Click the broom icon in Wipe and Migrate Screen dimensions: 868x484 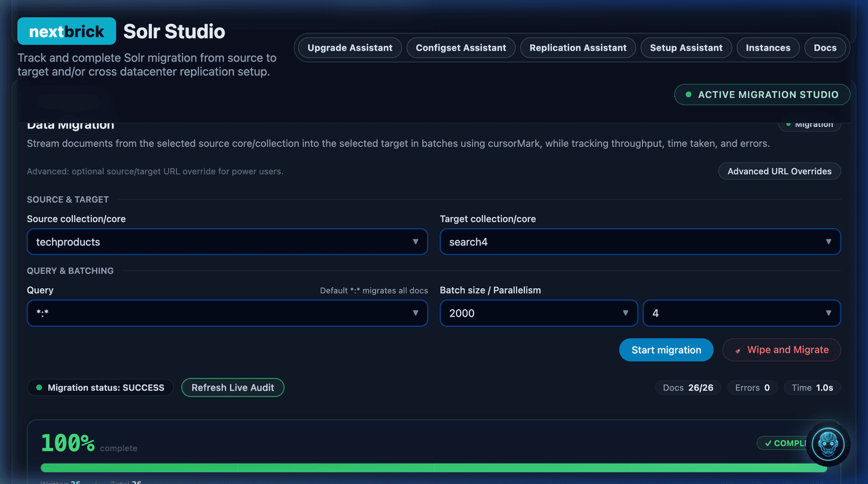click(x=738, y=351)
